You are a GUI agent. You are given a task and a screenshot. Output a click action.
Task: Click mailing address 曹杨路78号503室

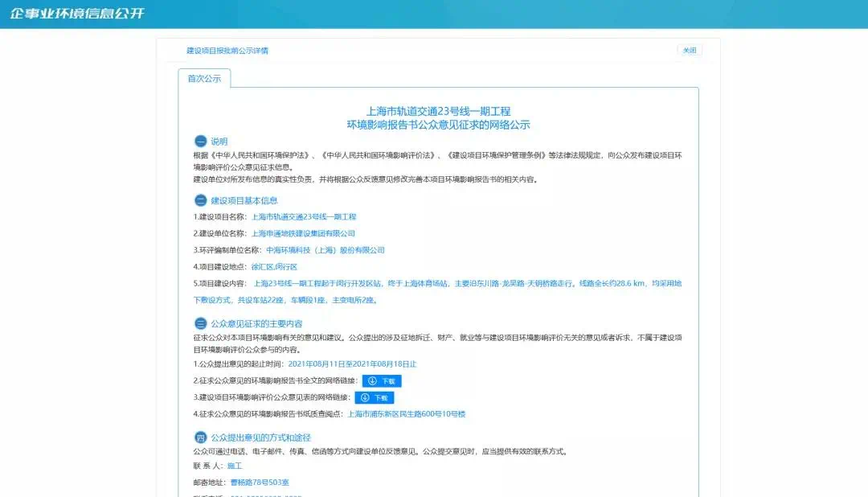(260, 483)
